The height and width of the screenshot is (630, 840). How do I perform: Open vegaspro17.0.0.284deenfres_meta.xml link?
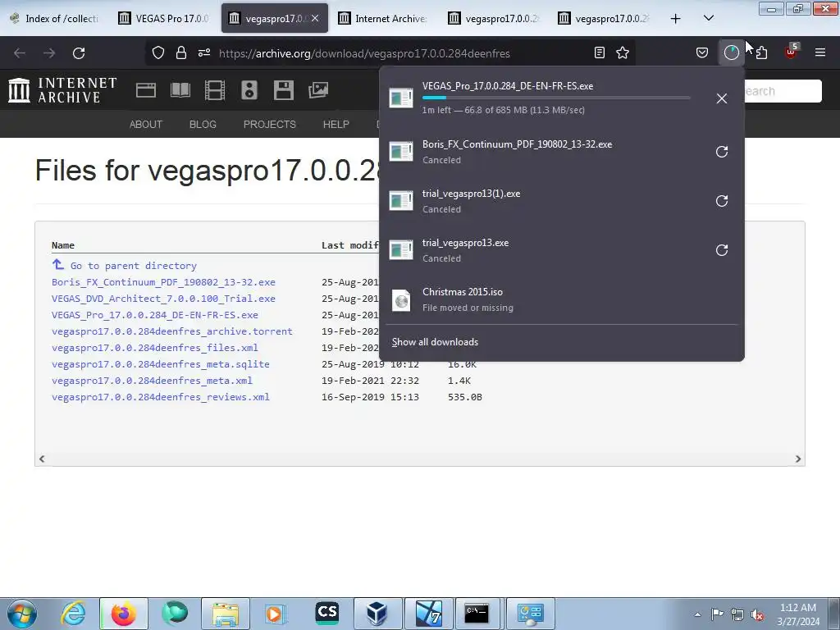152,381
